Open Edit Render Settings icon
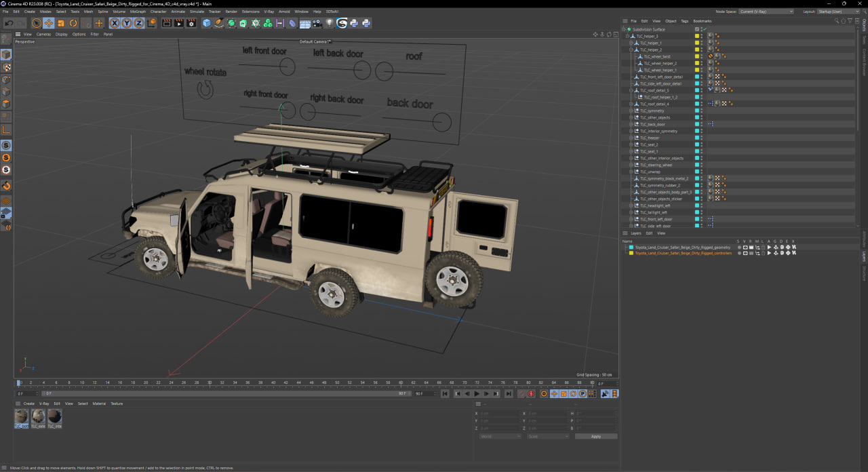Image resolution: width=868 pixels, height=472 pixels. point(191,23)
